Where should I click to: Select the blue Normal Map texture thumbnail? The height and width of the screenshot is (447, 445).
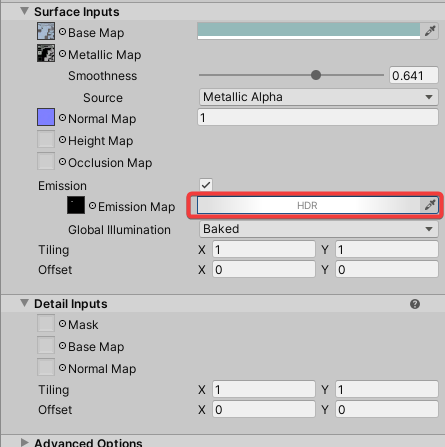click(46, 117)
